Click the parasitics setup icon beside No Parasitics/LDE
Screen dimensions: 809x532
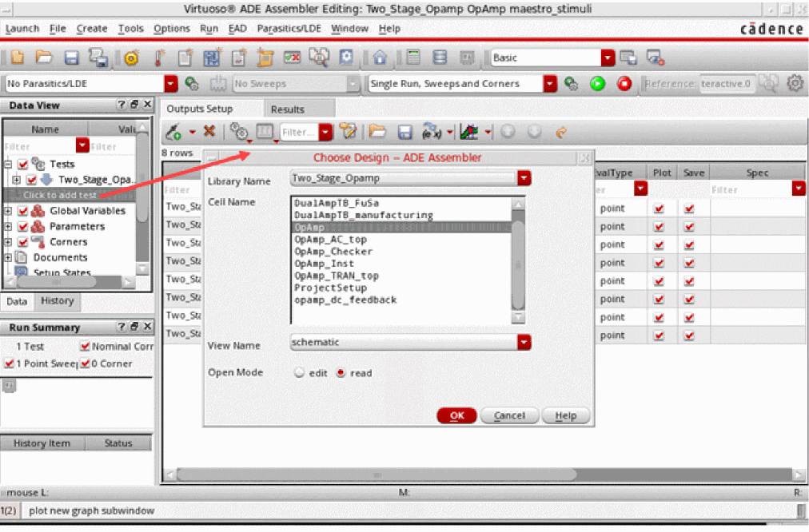tap(192, 84)
